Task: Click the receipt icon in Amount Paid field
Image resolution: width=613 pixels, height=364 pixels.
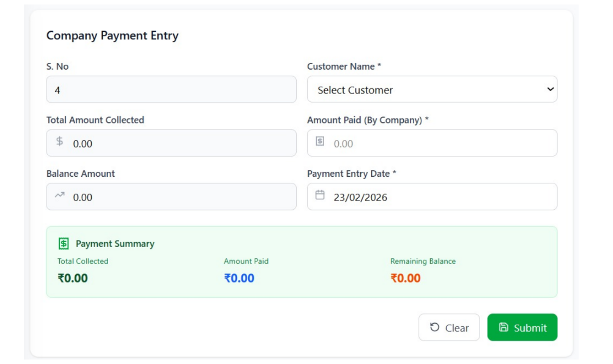Action: 320,141
